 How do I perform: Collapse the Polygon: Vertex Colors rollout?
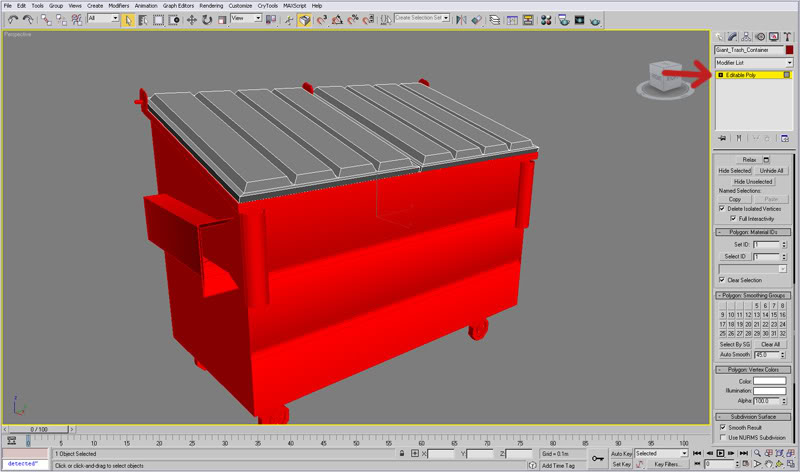click(753, 369)
